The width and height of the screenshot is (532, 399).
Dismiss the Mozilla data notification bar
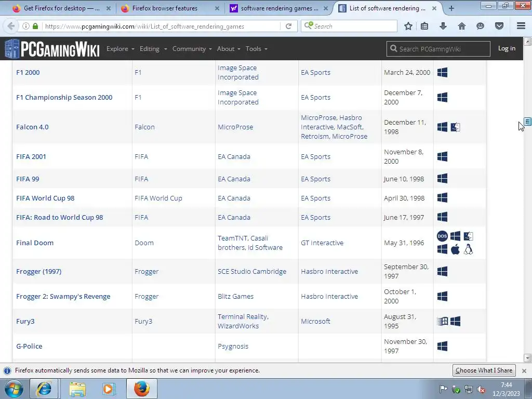(x=524, y=370)
